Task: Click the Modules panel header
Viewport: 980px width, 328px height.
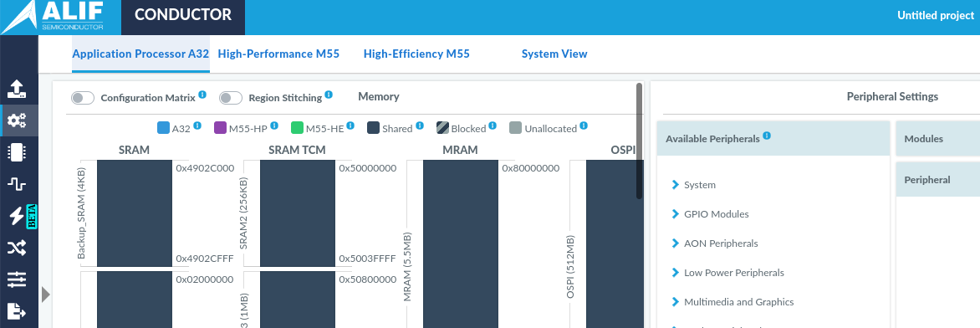Action: [937, 138]
